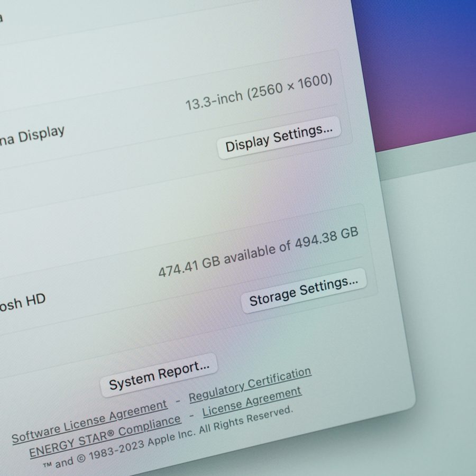The width and height of the screenshot is (476, 476).
Task: Select the copyright 1983-2023 Apple Inc. text
Action: pos(167,437)
